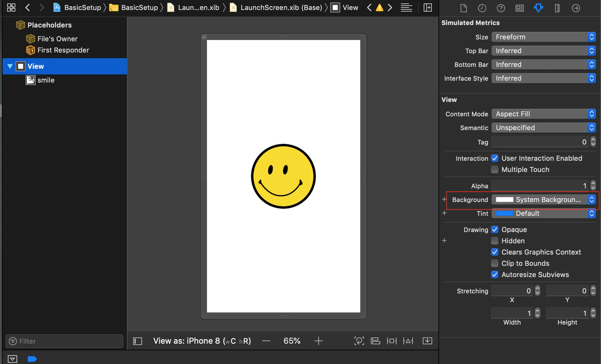Open the File inspector
Screen dimensions: 601x364
point(464,8)
